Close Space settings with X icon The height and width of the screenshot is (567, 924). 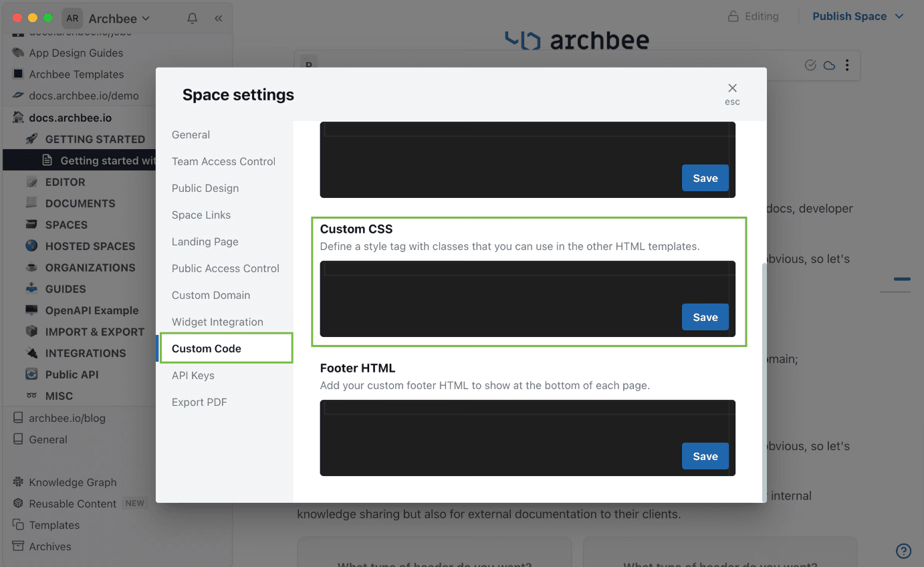pos(732,88)
